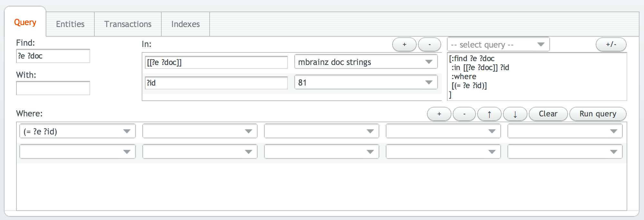This screenshot has width=644, height=220.
Task: Clear the Where clauses
Action: [548, 114]
